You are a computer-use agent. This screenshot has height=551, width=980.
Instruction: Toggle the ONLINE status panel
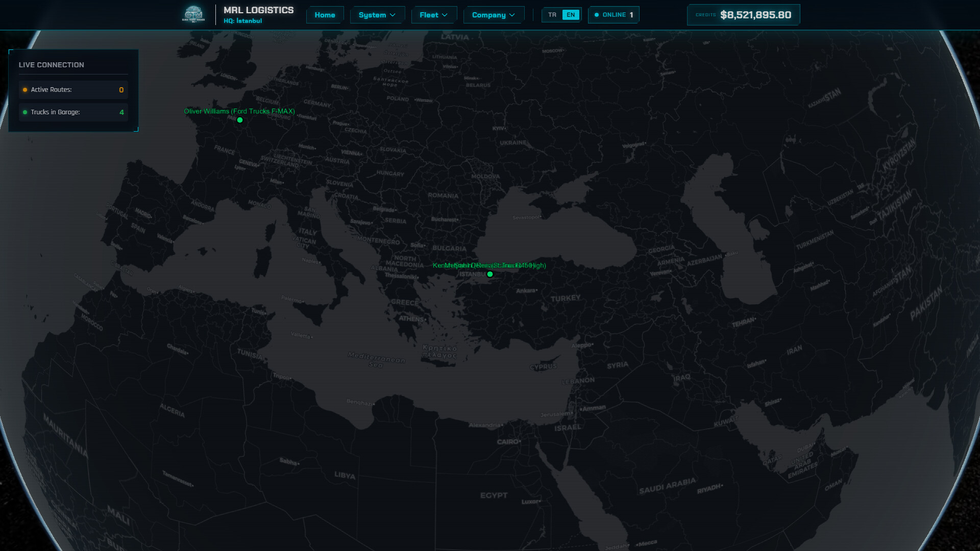pyautogui.click(x=614, y=15)
